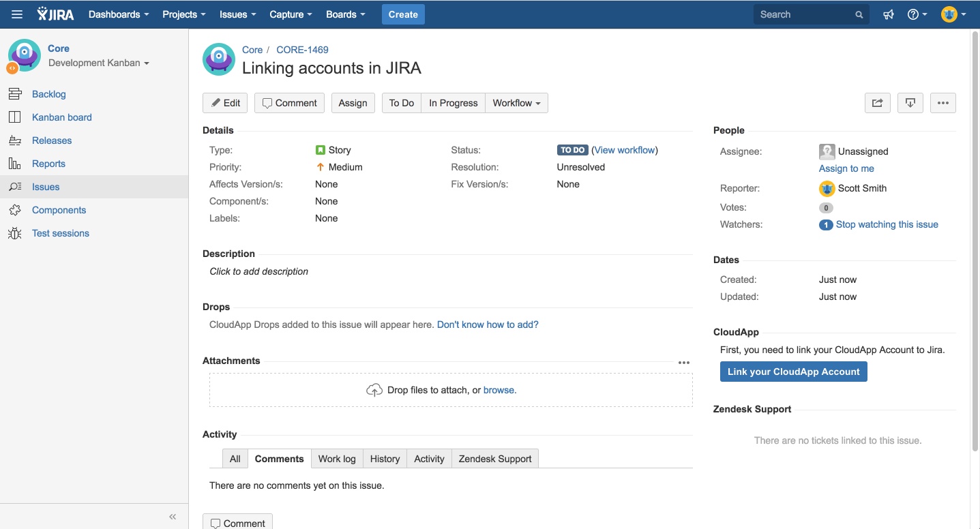Click Scott Smith reporter avatar
This screenshot has width=980, height=529.
point(827,188)
